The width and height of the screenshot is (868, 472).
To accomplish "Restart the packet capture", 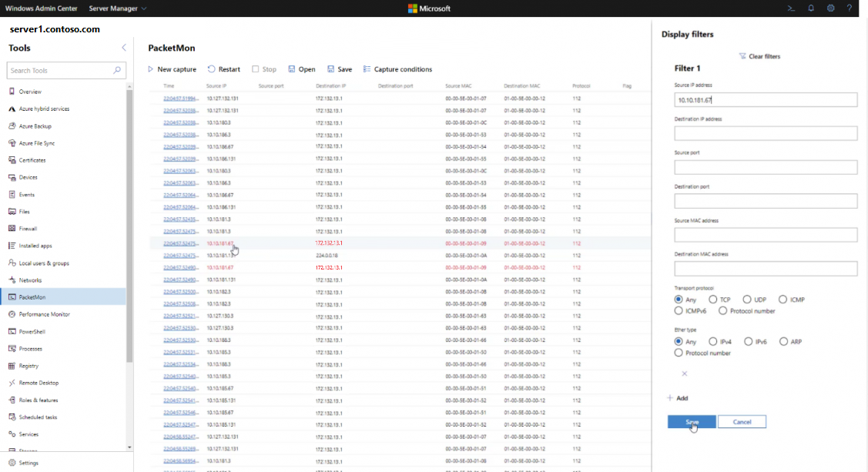I will pyautogui.click(x=223, y=69).
